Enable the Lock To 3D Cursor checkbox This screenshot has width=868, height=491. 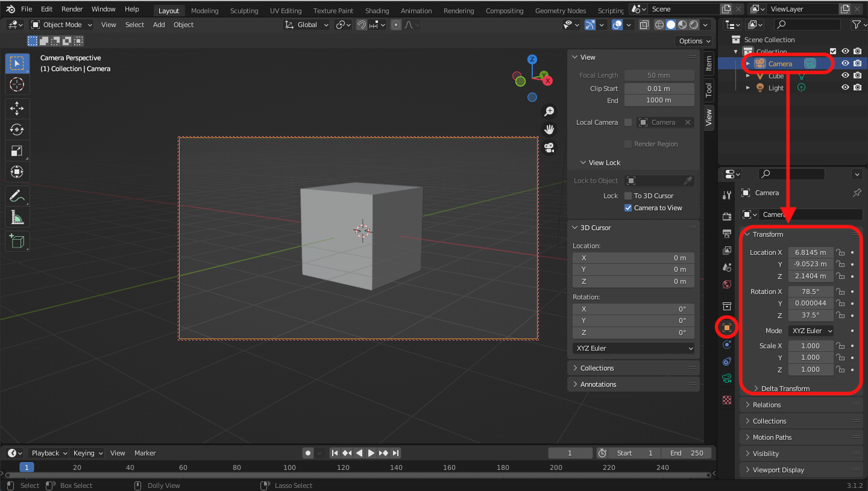[x=628, y=196]
